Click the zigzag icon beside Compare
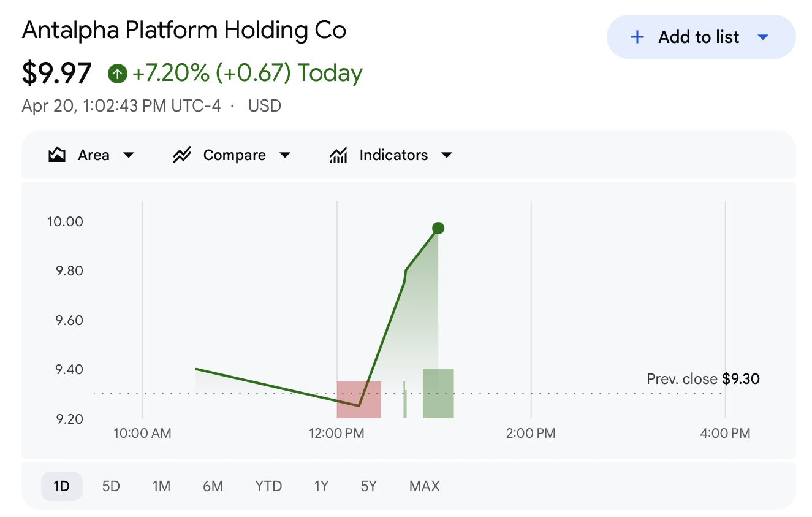This screenshot has width=812, height=517. [181, 155]
